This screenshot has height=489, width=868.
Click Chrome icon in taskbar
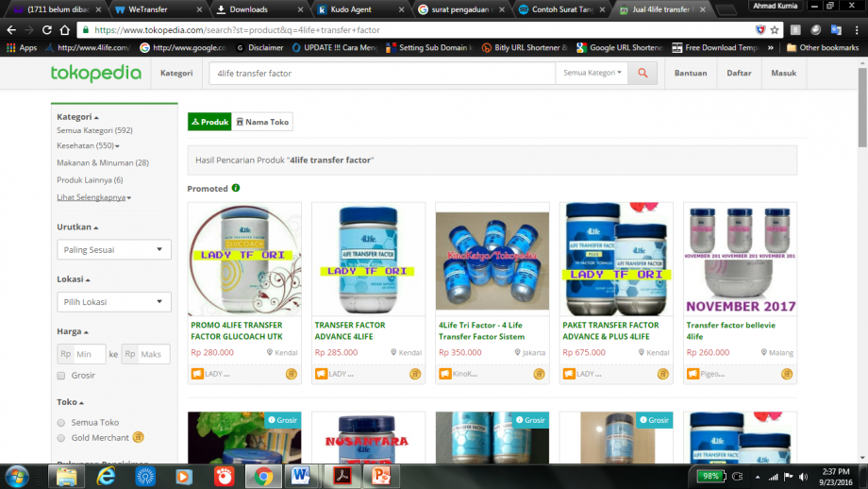click(x=263, y=477)
